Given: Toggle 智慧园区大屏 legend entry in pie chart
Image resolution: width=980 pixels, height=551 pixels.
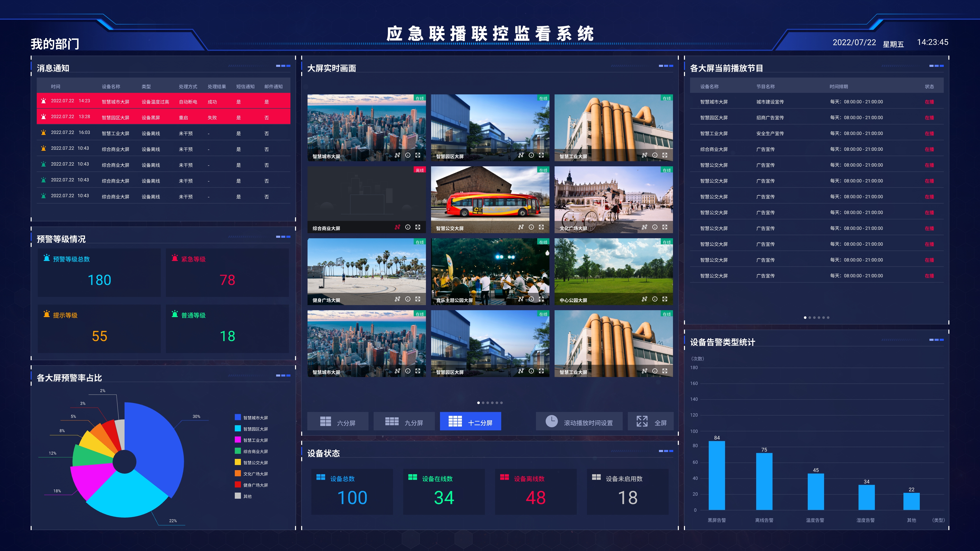Looking at the screenshot, I should tap(251, 429).
